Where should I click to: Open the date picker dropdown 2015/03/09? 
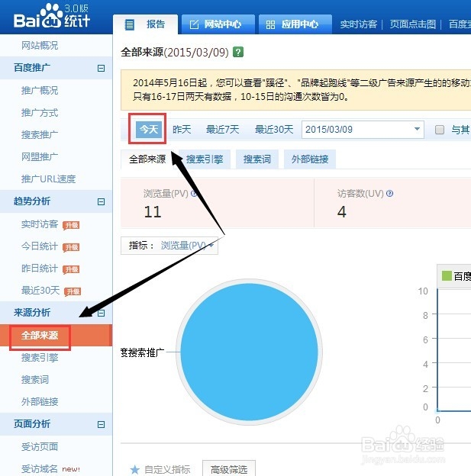click(363, 130)
